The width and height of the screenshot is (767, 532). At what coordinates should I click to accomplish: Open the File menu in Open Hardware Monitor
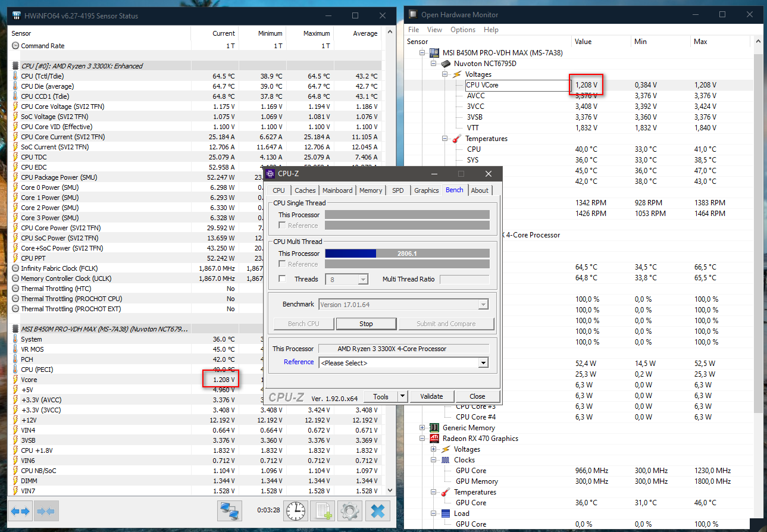coord(414,30)
